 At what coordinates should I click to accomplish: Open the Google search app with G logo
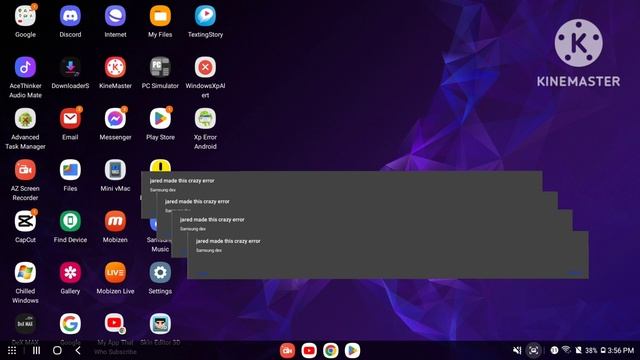point(70,324)
